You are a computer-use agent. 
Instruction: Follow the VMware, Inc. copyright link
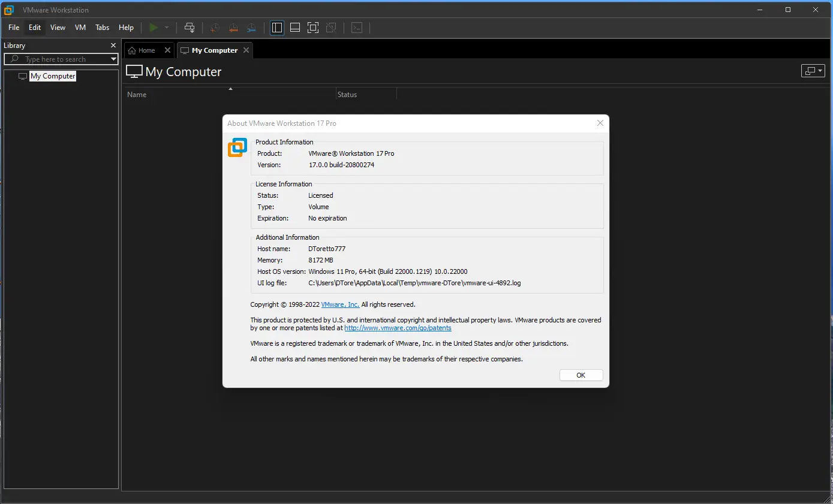(x=339, y=304)
